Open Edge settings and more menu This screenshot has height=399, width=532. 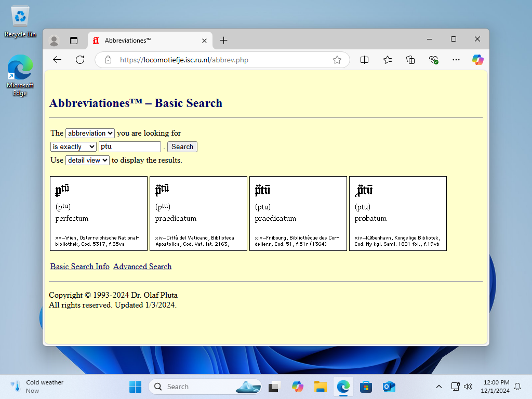[456, 60]
